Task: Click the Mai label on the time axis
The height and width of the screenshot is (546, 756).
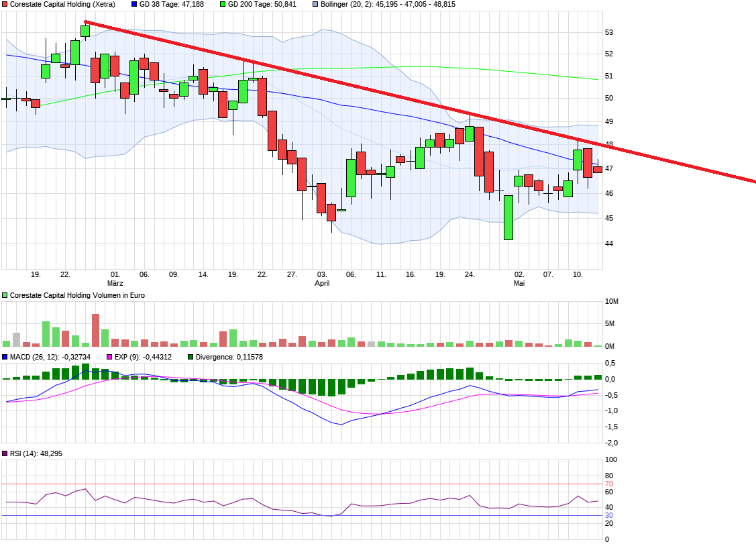Action: point(520,284)
